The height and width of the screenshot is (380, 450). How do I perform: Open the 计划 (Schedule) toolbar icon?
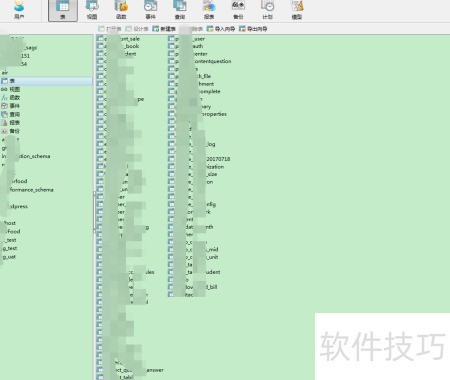click(267, 10)
